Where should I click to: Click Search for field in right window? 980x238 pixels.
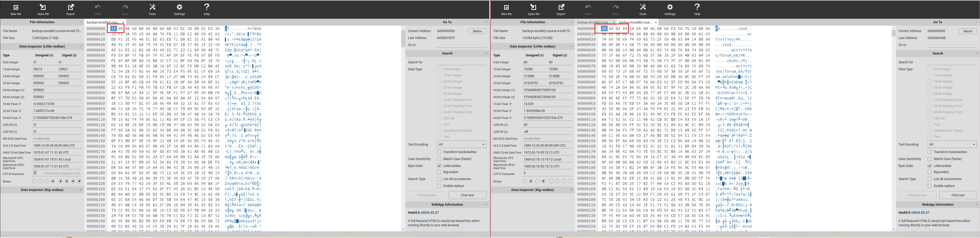(x=952, y=62)
